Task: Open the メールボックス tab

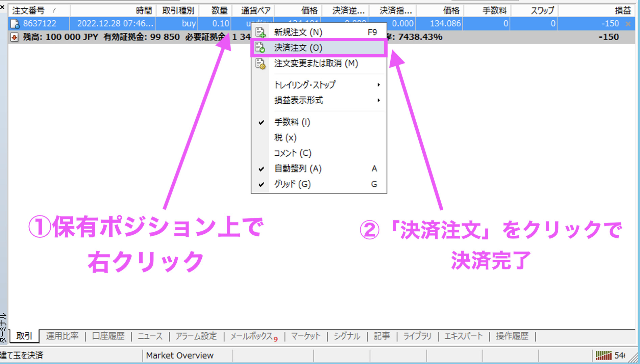Action: 253,336
